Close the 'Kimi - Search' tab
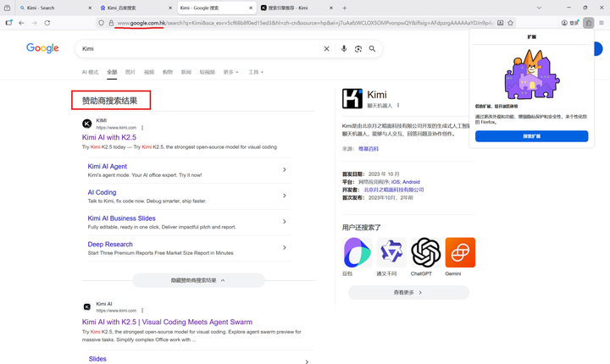Image resolution: width=610 pixels, height=364 pixels. (91, 8)
